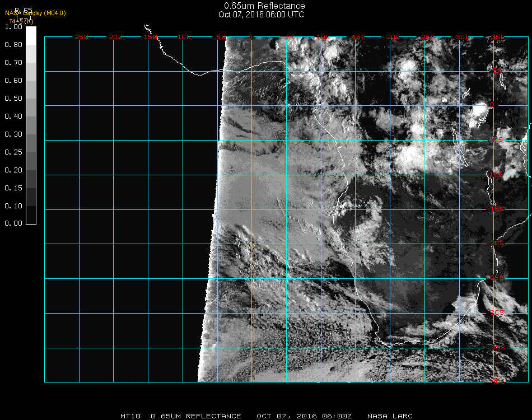The image size is (532, 420).
Task: Select the "Oct 07, 2016 06:00 UTC" date line
Action: pos(262,15)
